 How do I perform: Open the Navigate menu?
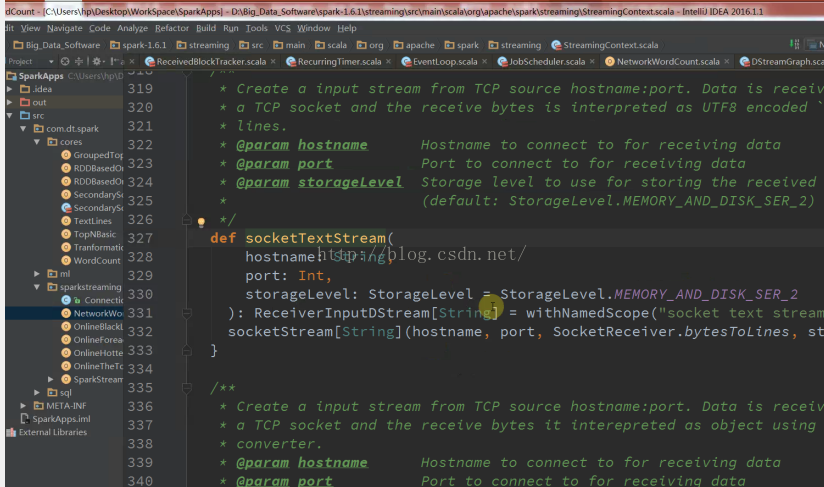pyautogui.click(x=65, y=28)
